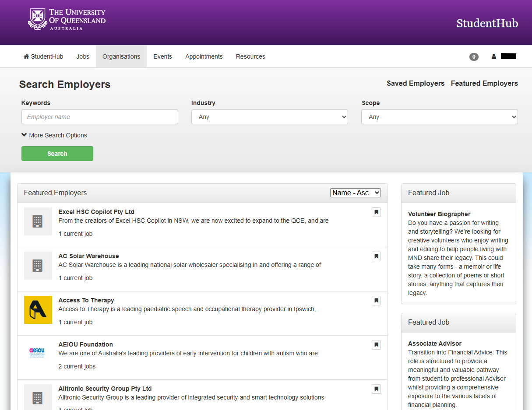The height and width of the screenshot is (410, 532).
Task: Open Saved Employers link
Action: tap(416, 83)
